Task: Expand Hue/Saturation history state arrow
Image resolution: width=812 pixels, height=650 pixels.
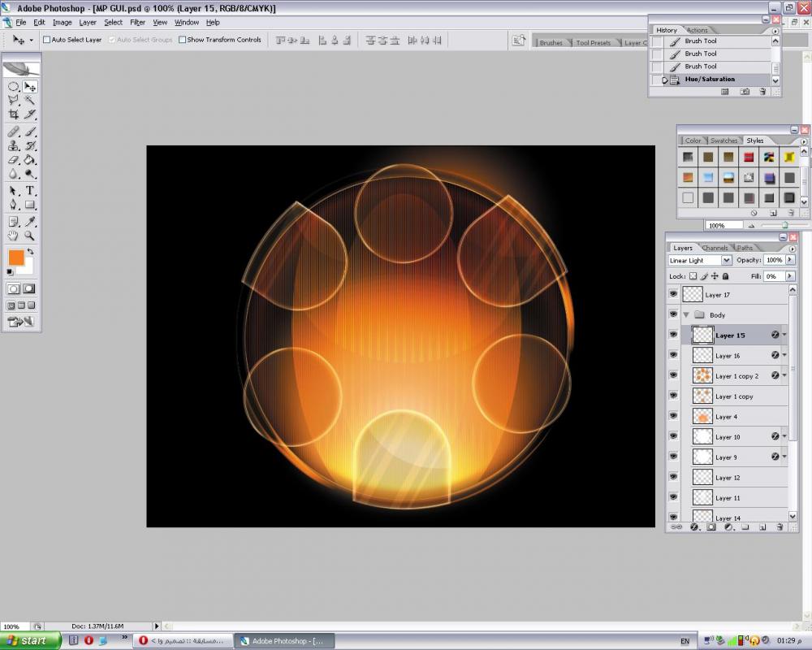Action: [665, 80]
